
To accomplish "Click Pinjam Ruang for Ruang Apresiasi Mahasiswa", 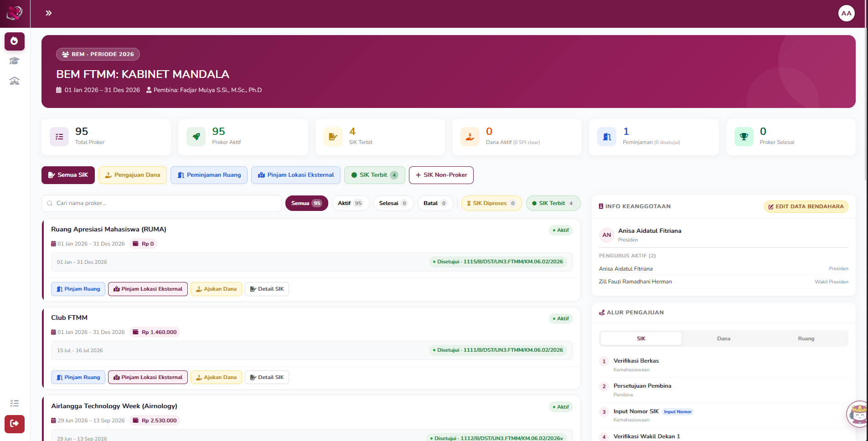I will coord(78,289).
